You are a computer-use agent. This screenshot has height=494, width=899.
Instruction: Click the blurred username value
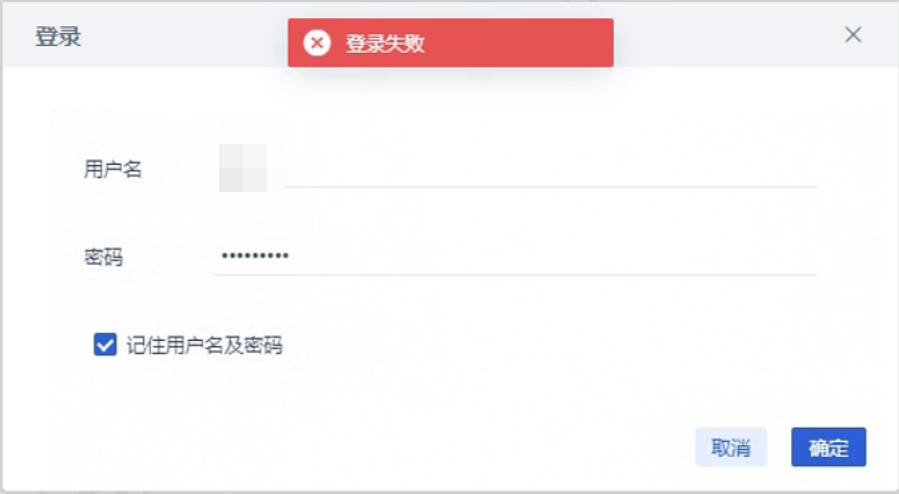(243, 168)
